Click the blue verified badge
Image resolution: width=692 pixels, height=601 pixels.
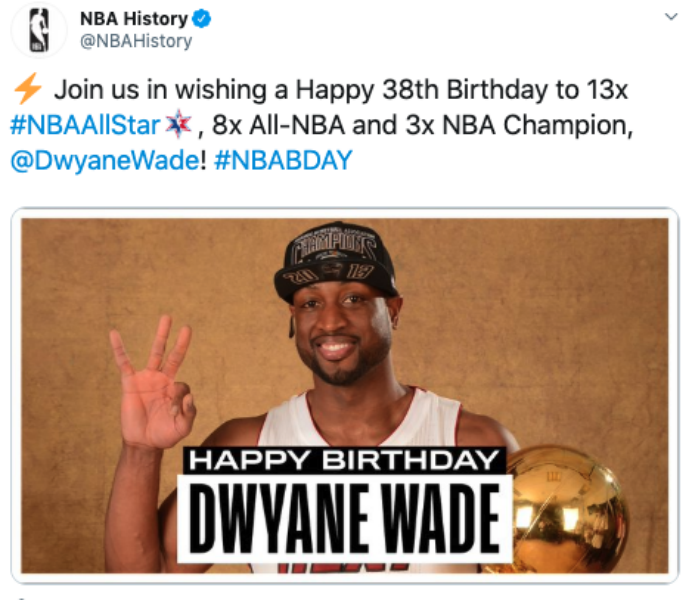(x=202, y=19)
